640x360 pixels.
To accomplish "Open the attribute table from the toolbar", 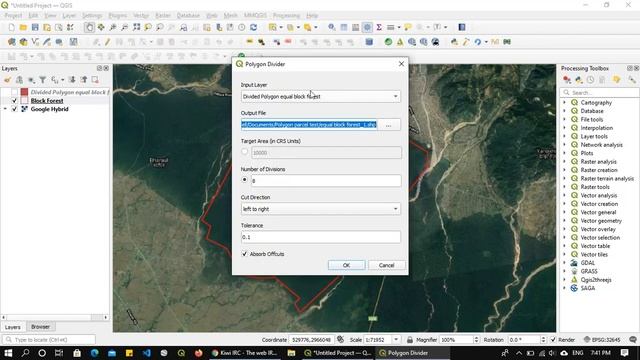I will pyautogui.click(x=344, y=27).
